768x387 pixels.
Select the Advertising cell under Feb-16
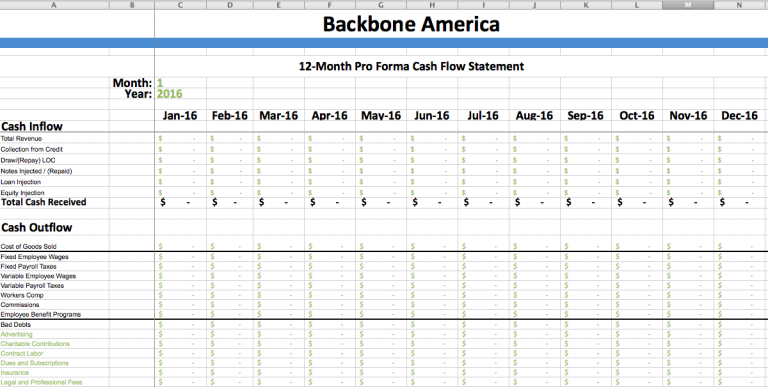coord(230,334)
